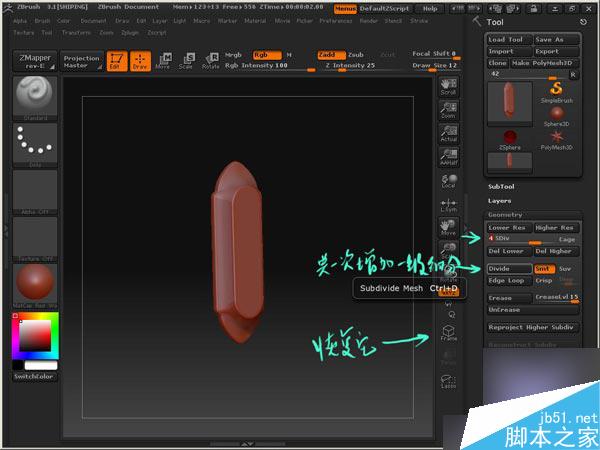Image resolution: width=600 pixels, height=450 pixels.
Task: Expand the SubTool section
Action: (x=501, y=187)
